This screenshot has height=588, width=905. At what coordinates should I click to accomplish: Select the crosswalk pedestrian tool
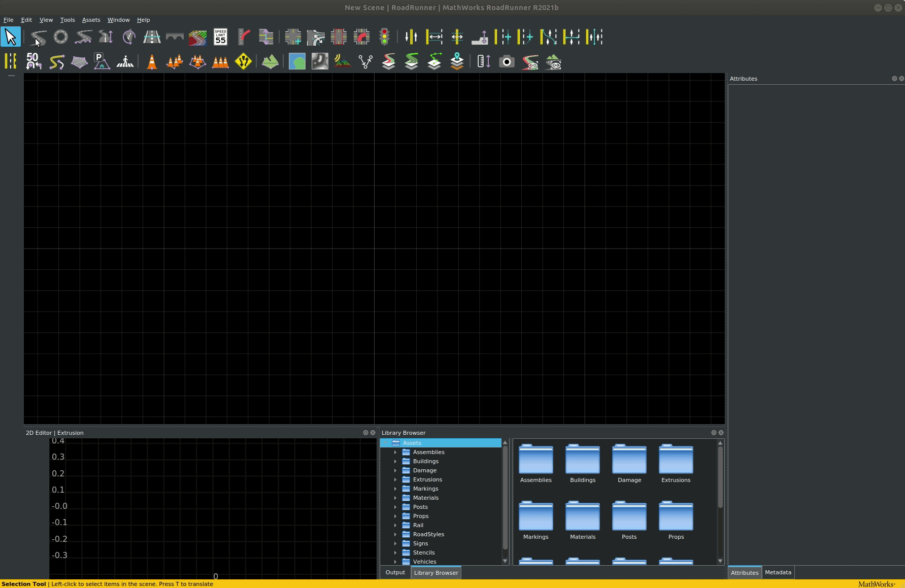click(125, 62)
